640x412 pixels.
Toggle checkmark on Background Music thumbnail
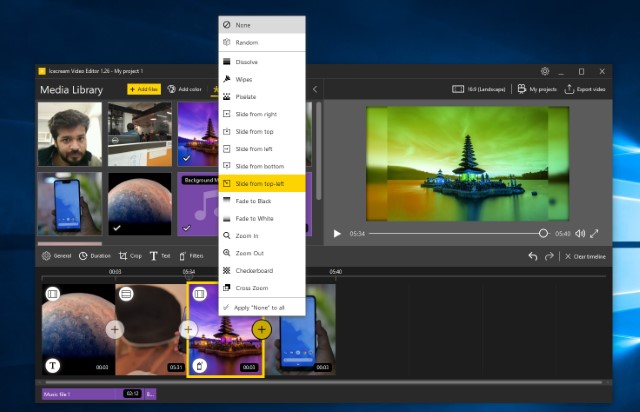coord(187,228)
